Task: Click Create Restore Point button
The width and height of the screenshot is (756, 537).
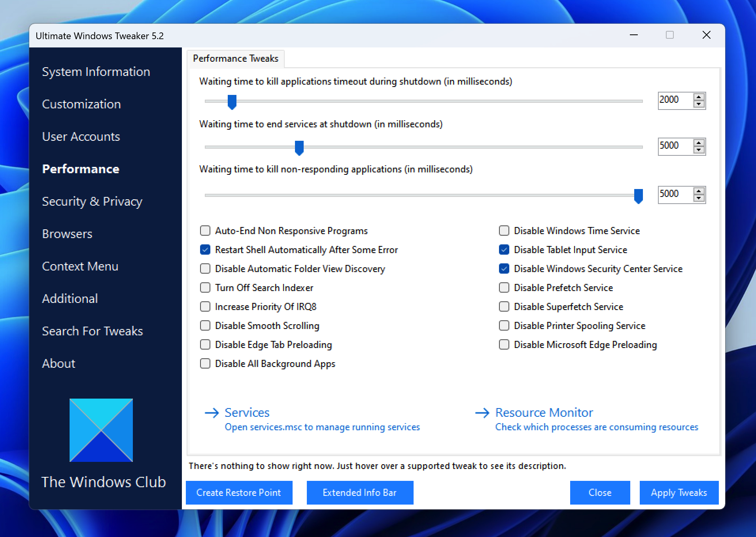Action: pyautogui.click(x=239, y=493)
